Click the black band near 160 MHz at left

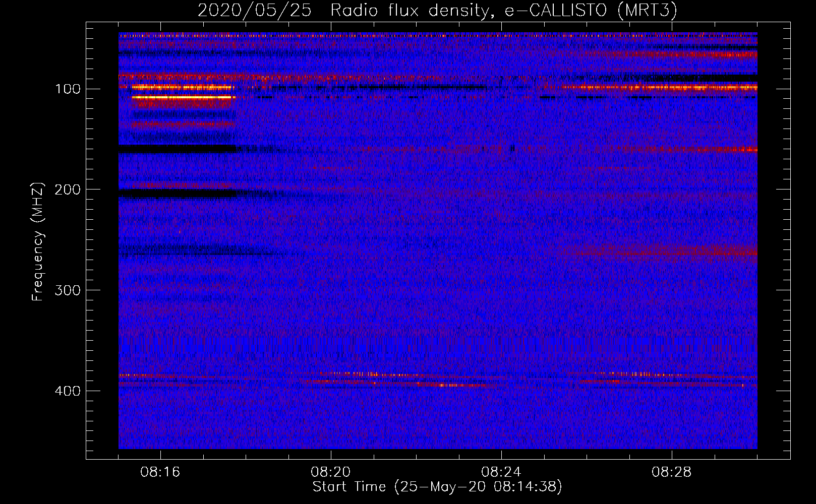tap(178, 149)
